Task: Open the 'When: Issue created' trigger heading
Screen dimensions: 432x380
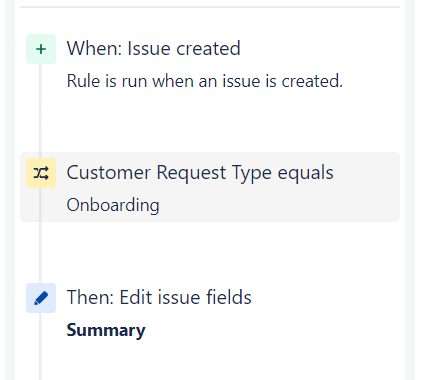Action: 153,48
